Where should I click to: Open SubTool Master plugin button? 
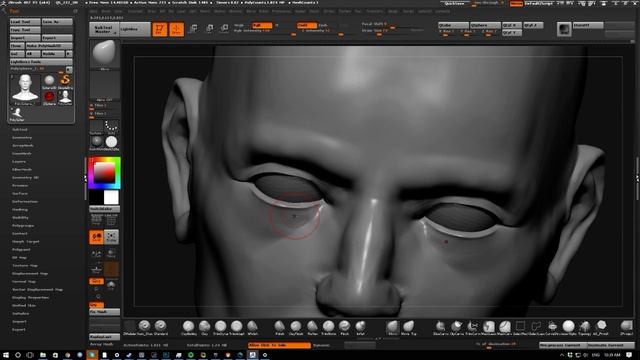[104, 29]
